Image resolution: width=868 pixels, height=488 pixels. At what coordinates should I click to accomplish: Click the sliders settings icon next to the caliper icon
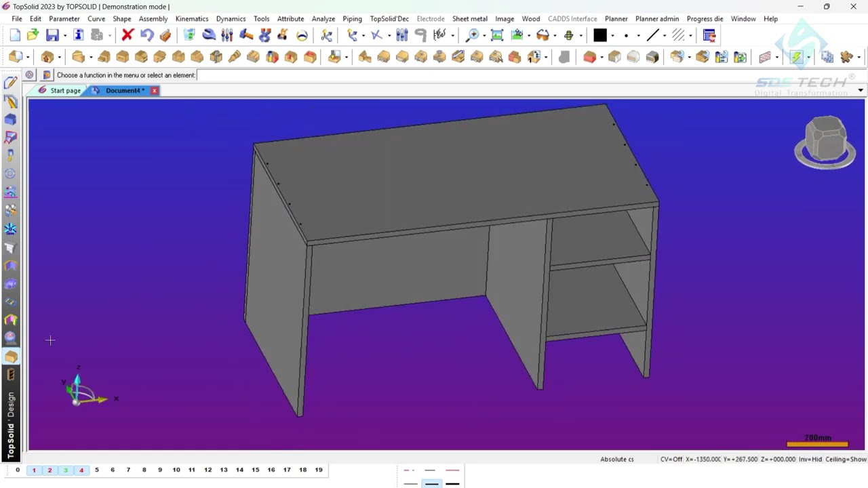click(x=227, y=35)
